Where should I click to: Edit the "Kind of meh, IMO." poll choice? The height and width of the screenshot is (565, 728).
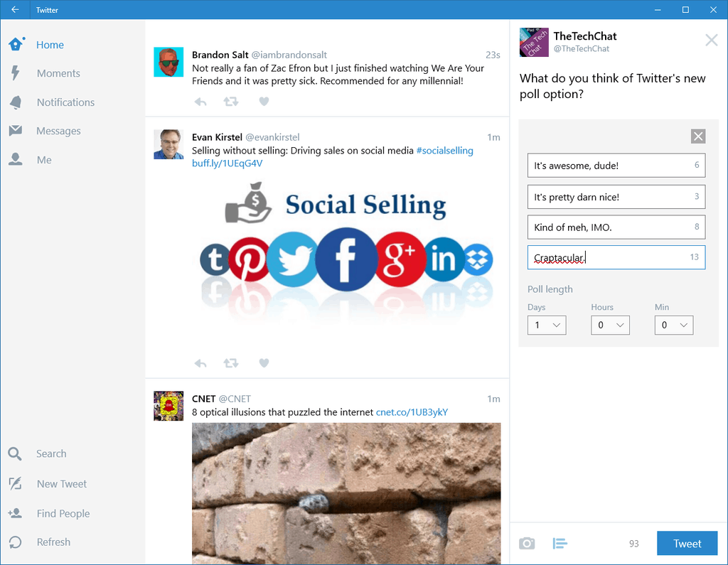(x=616, y=227)
